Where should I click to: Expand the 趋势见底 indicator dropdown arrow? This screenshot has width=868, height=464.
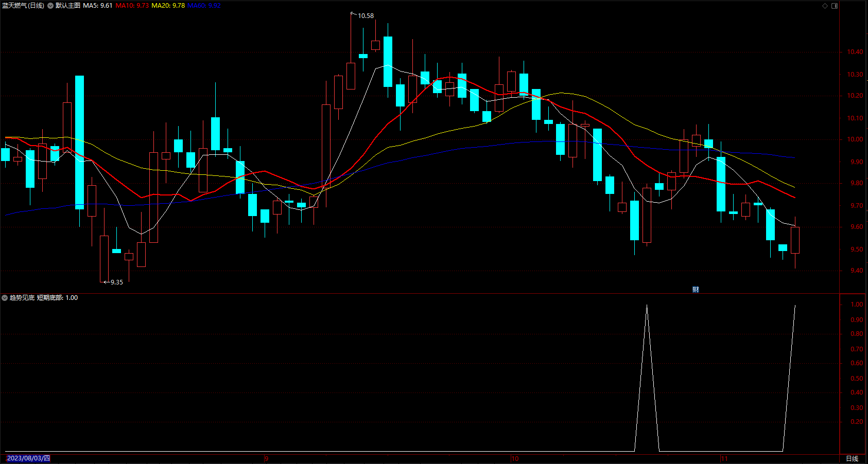pos(5,298)
